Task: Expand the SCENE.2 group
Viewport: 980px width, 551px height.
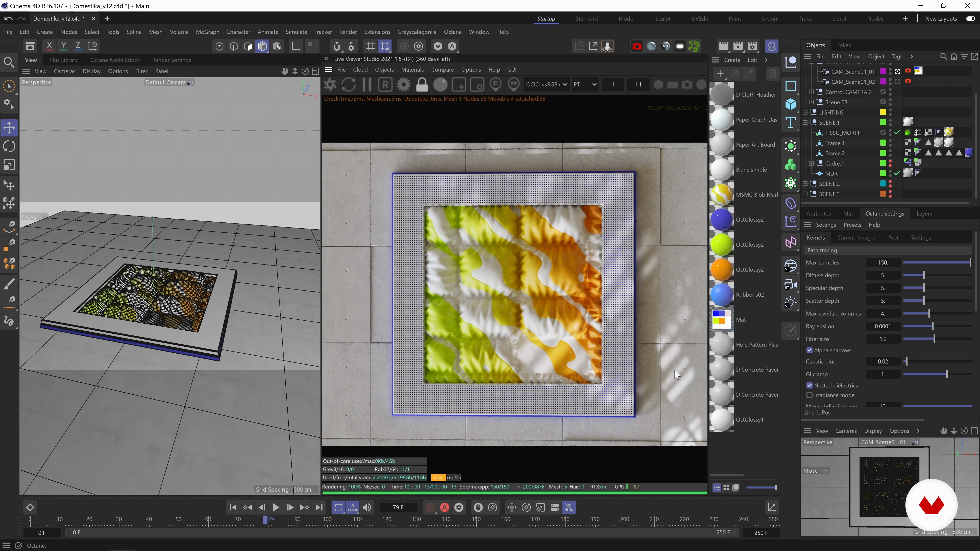Action: 805,184
